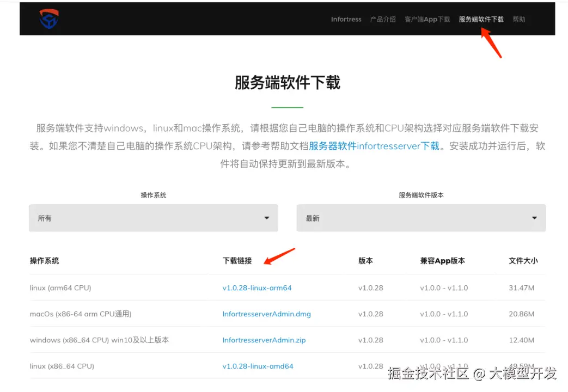The image size is (568, 392).
Task: Click the 服务端软件下载 page heading
Action: pyautogui.click(x=287, y=83)
